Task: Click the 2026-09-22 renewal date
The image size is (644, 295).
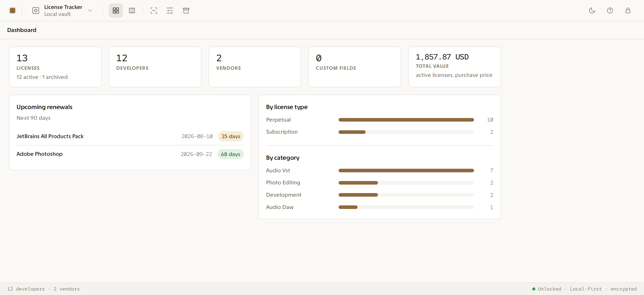Action: point(196,154)
